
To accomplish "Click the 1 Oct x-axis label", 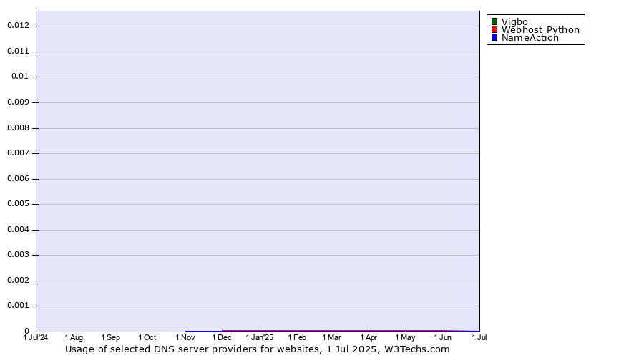I will (147, 337).
